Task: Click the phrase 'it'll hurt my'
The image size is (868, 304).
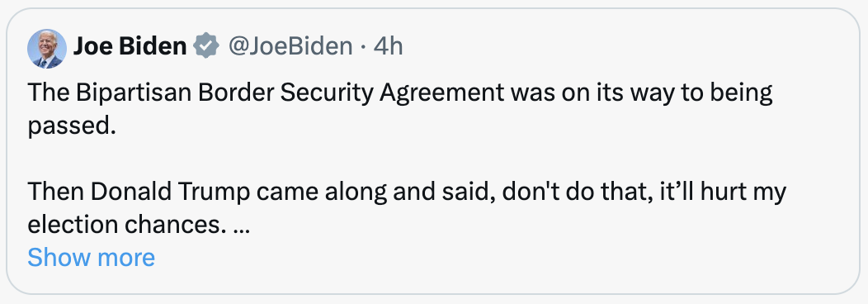Action: click(703, 192)
